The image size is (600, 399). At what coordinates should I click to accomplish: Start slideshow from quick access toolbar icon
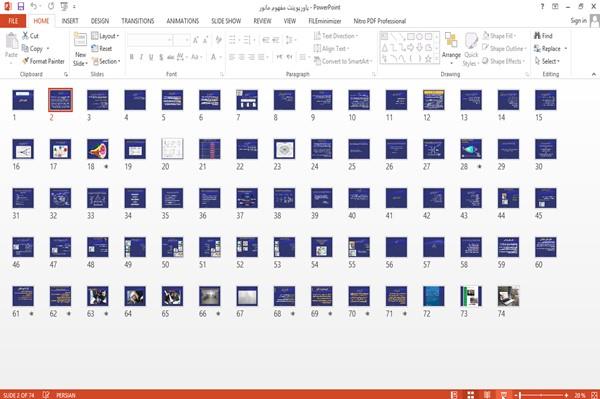click(x=64, y=6)
